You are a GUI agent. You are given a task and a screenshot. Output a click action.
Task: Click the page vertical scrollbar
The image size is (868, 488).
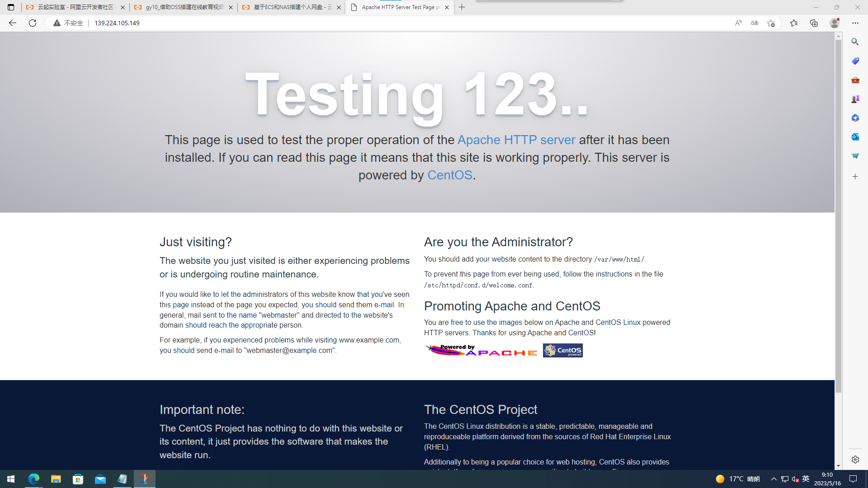coord(838,217)
